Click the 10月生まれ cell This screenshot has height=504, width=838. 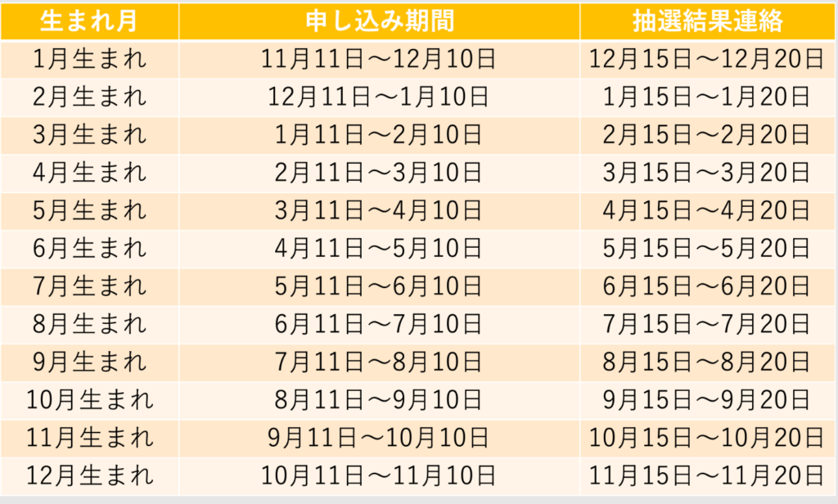pyautogui.click(x=89, y=401)
